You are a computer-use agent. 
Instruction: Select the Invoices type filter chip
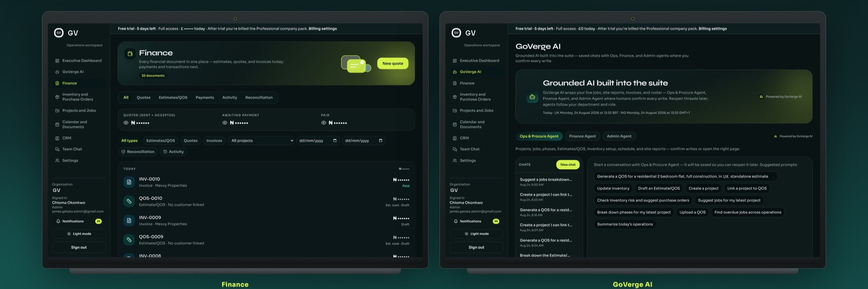pos(214,141)
